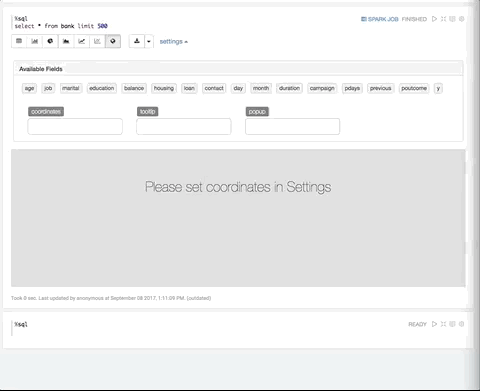Screen dimensions: 480x391
Task: Click the coordinates drop box
Action: coord(75,126)
